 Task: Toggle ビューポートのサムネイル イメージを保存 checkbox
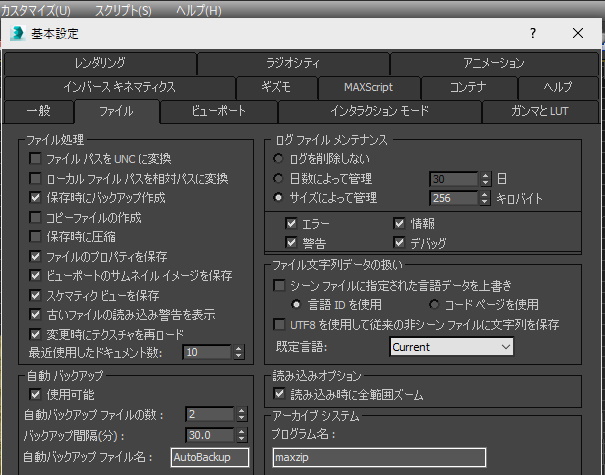35,276
